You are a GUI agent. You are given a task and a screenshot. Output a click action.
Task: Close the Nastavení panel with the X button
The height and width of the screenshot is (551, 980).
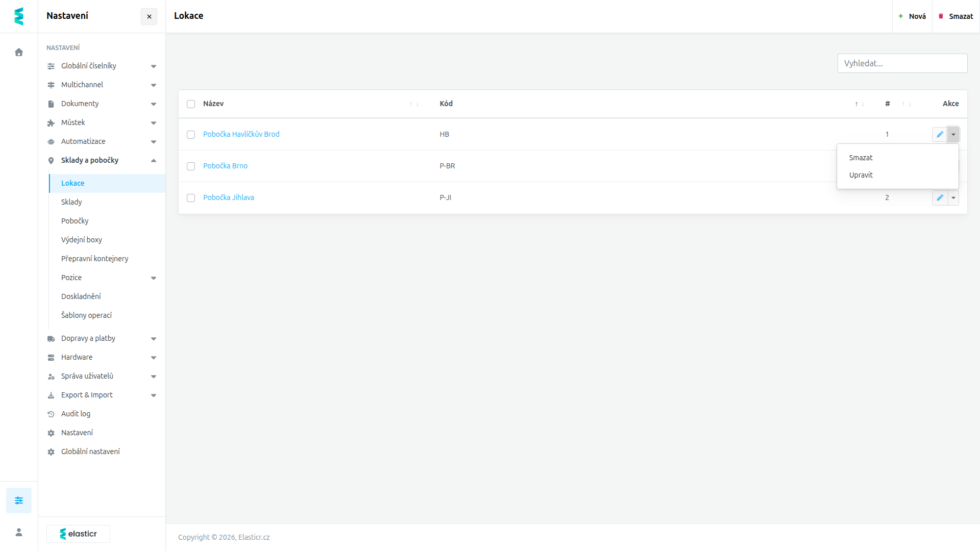click(x=149, y=16)
